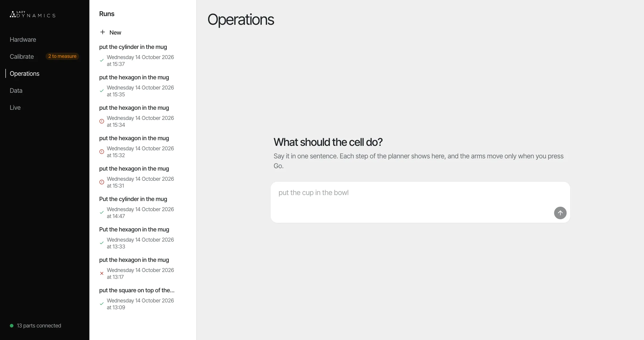Select 'Wednesday 14 October 2026 at 15:31' timestamp
644x340 pixels.
(140, 182)
